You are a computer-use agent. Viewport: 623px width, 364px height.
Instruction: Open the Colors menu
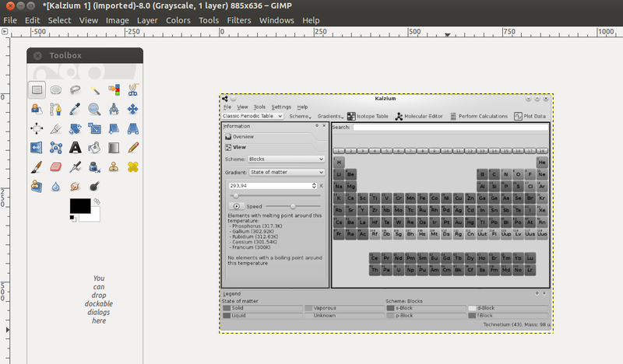178,20
